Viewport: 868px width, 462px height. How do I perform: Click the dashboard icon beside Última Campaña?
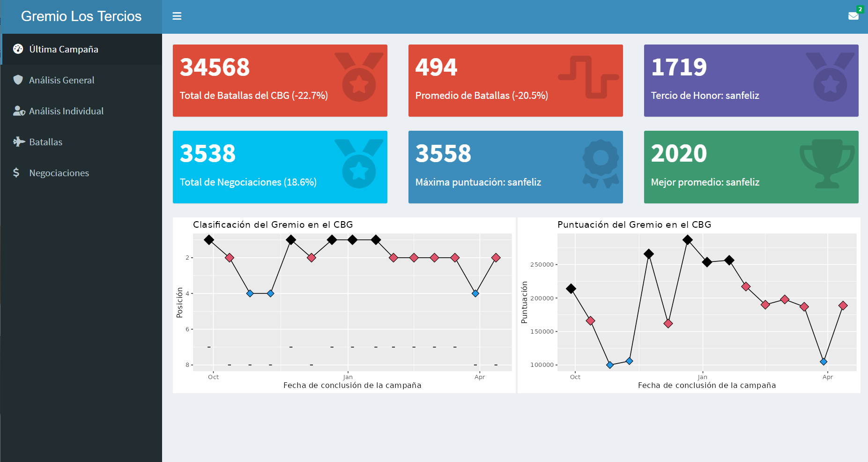[x=18, y=49]
